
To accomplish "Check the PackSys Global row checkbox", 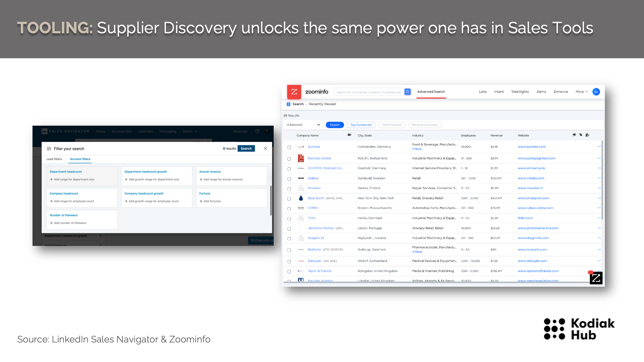I will point(289,159).
